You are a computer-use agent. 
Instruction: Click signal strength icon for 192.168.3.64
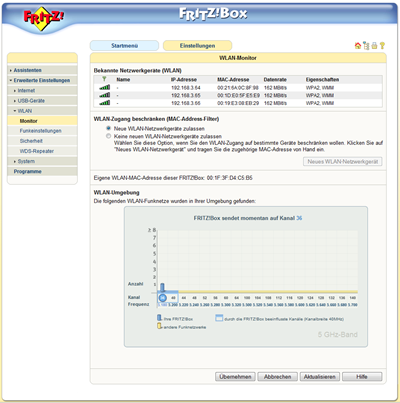[105, 87]
